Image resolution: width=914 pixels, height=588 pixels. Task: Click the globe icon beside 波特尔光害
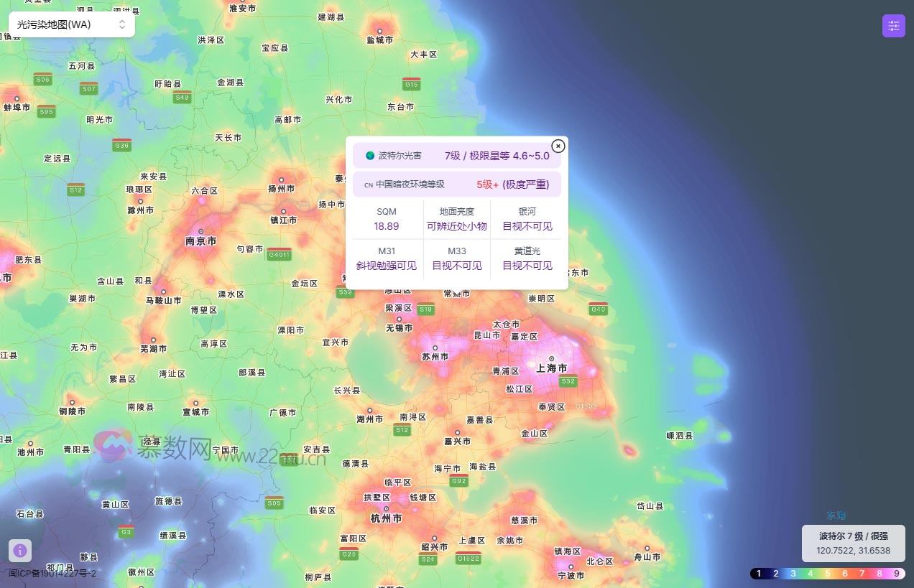coord(369,155)
